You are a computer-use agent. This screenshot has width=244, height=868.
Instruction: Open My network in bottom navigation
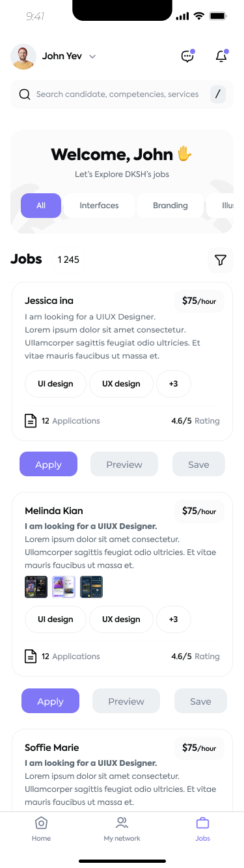tap(122, 829)
